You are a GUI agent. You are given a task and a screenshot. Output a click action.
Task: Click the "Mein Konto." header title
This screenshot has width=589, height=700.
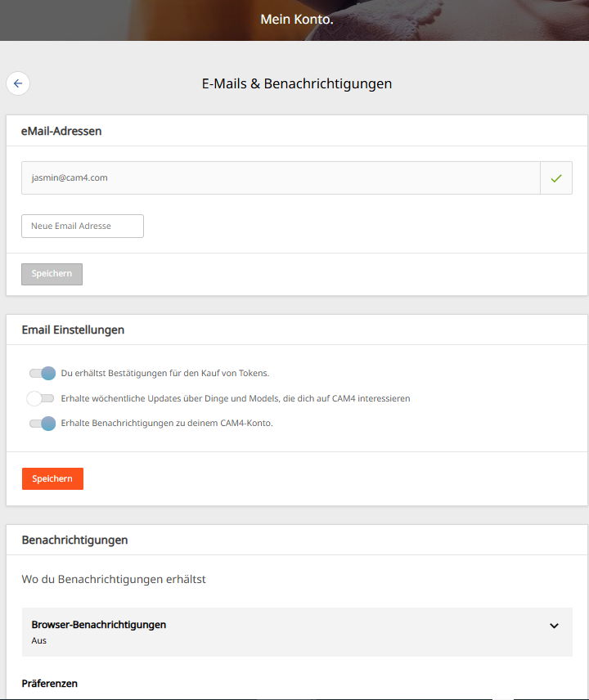coord(297,19)
